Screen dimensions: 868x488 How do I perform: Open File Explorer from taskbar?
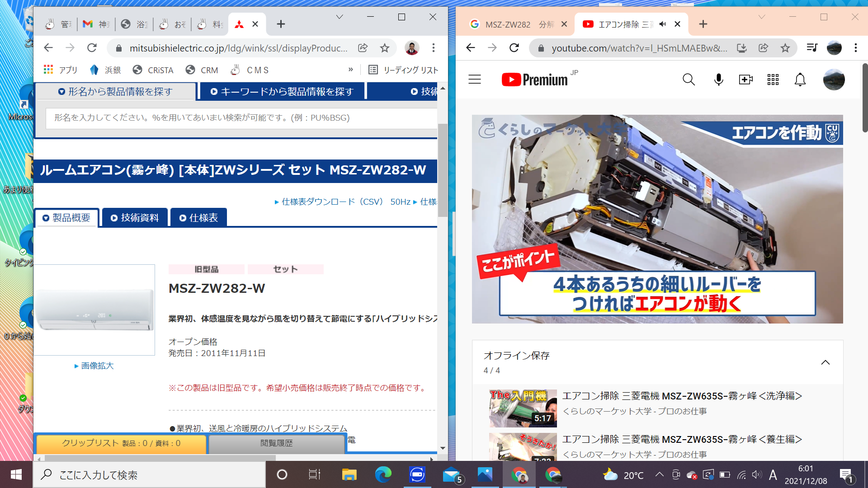click(x=349, y=475)
